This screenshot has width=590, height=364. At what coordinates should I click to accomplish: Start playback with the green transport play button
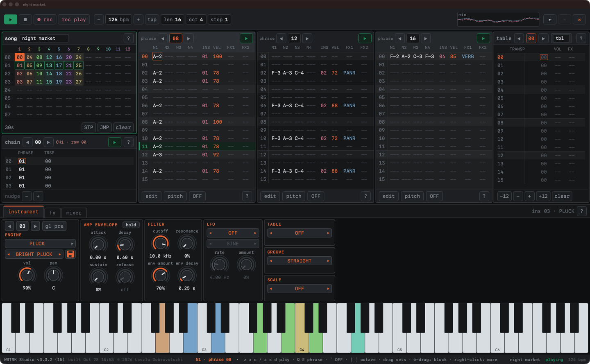coord(11,20)
